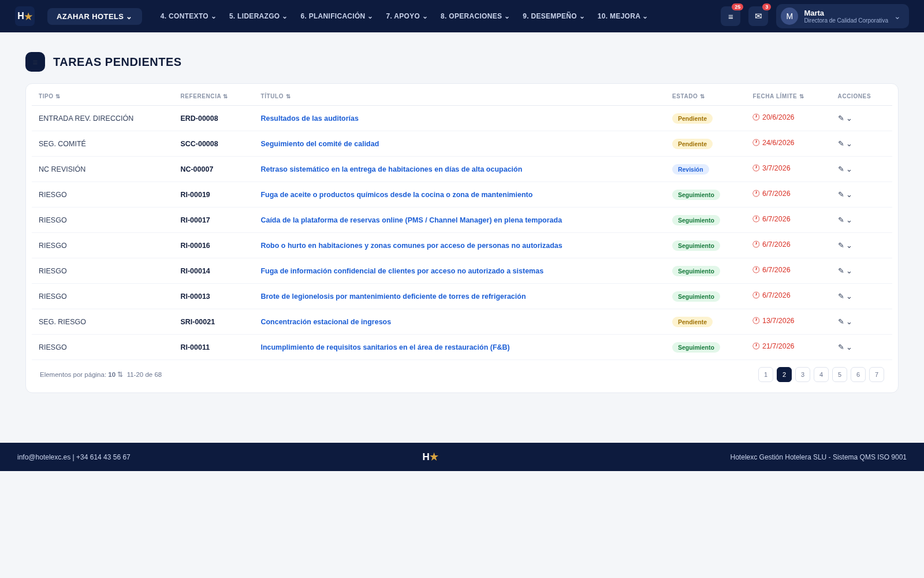Open the 9. DESEMPEÑO menu
This screenshot has width=924, height=578.
[x=553, y=16]
